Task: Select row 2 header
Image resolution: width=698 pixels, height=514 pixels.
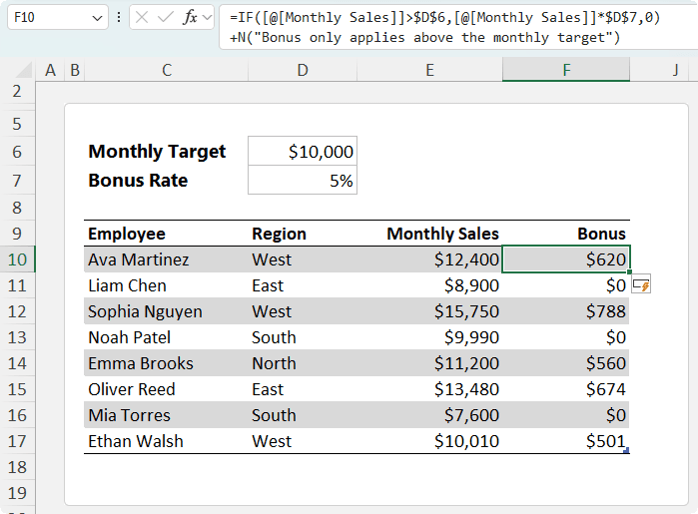Action: [17, 91]
